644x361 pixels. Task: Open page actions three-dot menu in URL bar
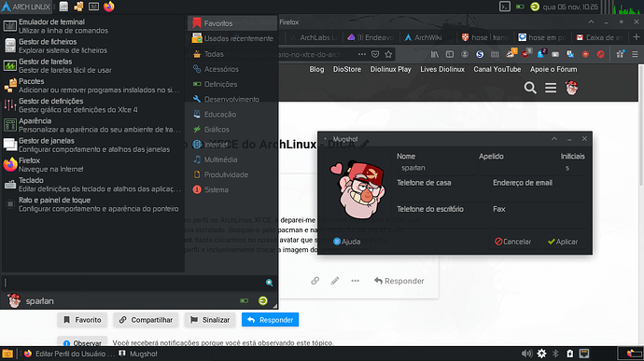(x=361, y=54)
